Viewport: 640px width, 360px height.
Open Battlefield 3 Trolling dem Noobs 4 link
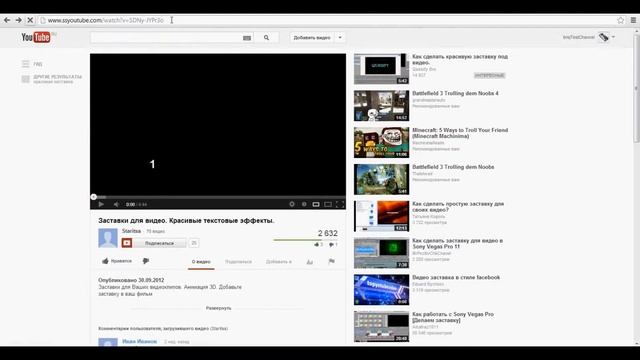[x=455, y=93]
